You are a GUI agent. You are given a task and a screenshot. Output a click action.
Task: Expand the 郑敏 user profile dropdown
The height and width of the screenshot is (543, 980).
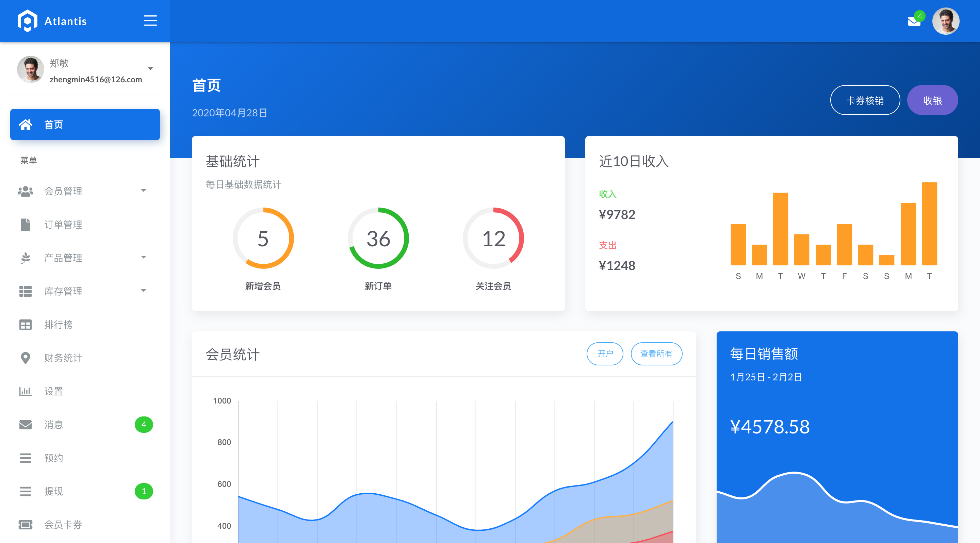(x=150, y=69)
